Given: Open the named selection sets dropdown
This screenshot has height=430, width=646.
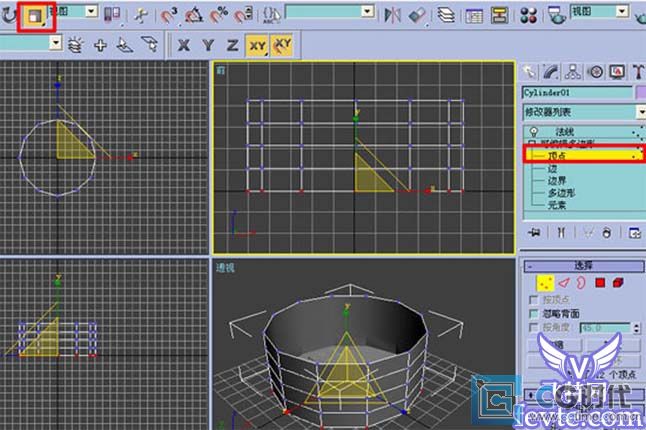Looking at the screenshot, I should coord(367,12).
